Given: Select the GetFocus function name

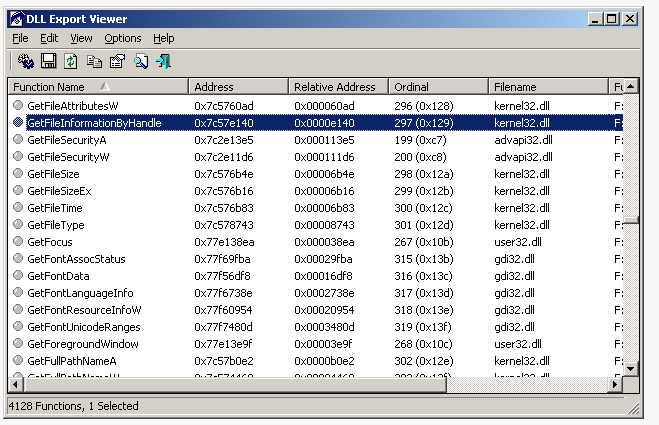Looking at the screenshot, I should 50,242.
